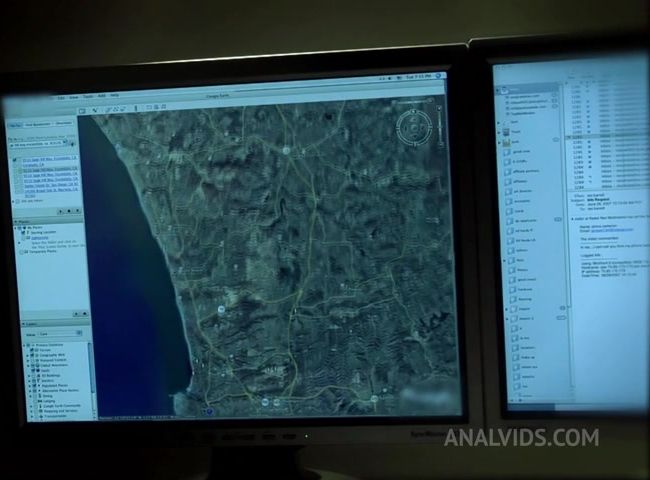650x480 pixels.
Task: Choose the Add Path toolbar icon
Action: coord(116,109)
